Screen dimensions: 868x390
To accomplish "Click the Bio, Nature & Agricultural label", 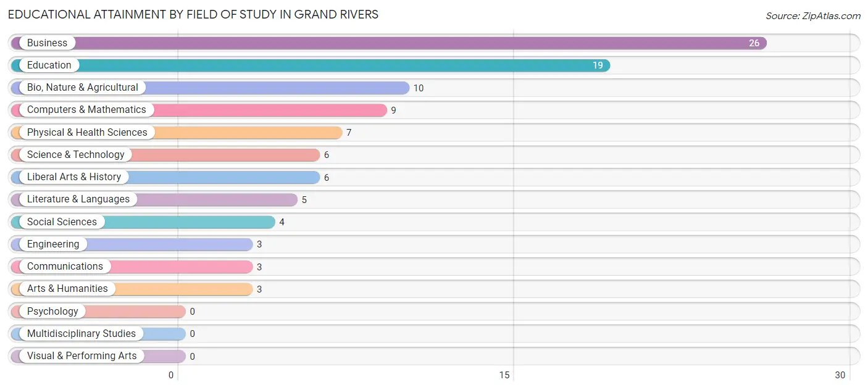I will pos(83,88).
